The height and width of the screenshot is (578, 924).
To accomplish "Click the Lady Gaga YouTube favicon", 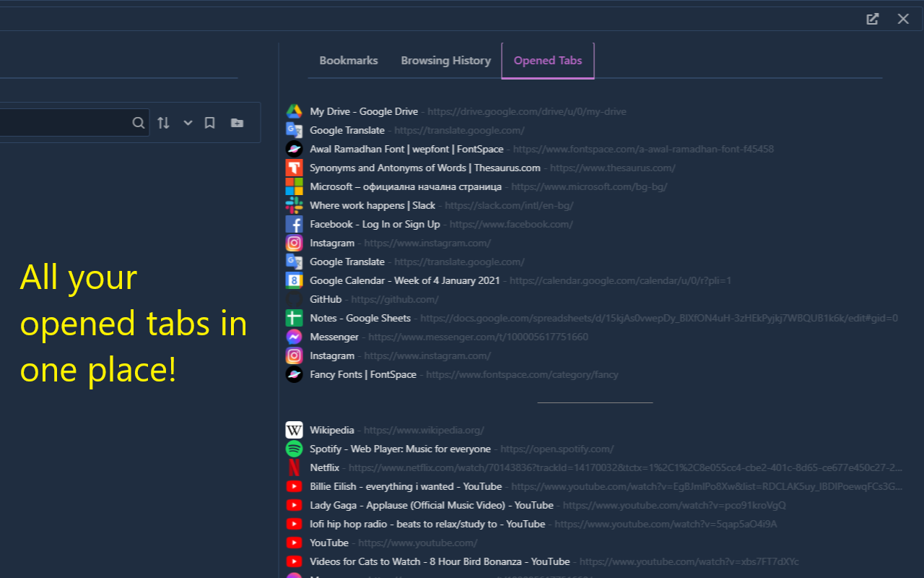I will pos(294,505).
